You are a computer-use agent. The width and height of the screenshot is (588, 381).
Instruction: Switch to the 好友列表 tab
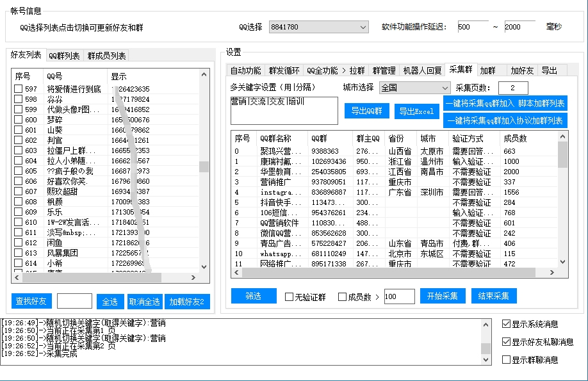pyautogui.click(x=26, y=55)
